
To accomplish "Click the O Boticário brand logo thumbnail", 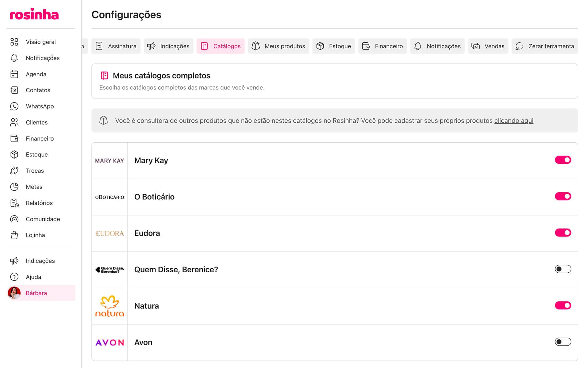I will click(x=110, y=197).
